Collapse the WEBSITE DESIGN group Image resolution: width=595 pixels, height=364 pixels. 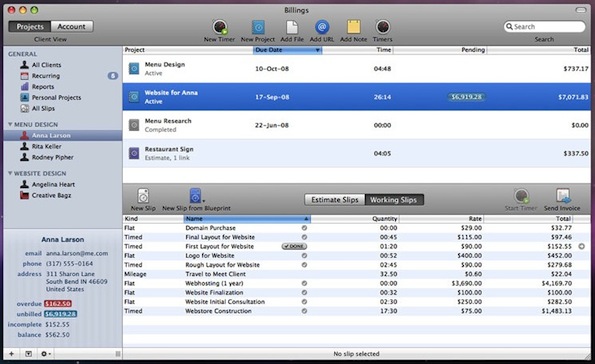coord(10,173)
